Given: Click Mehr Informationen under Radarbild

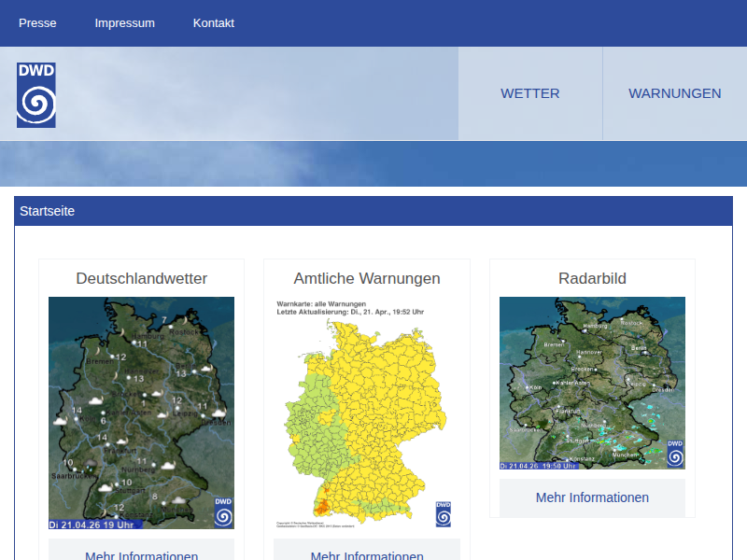Looking at the screenshot, I should [592, 497].
